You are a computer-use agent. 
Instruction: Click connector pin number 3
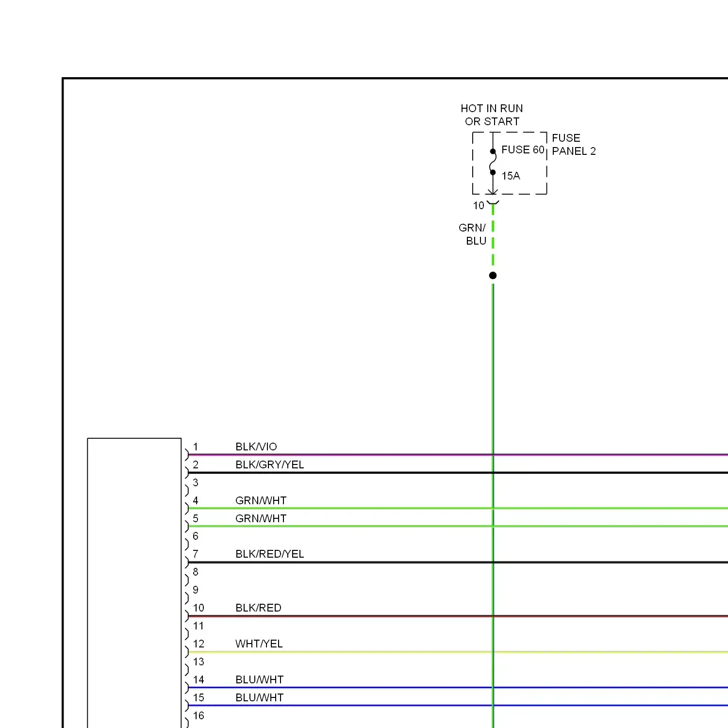(x=196, y=483)
